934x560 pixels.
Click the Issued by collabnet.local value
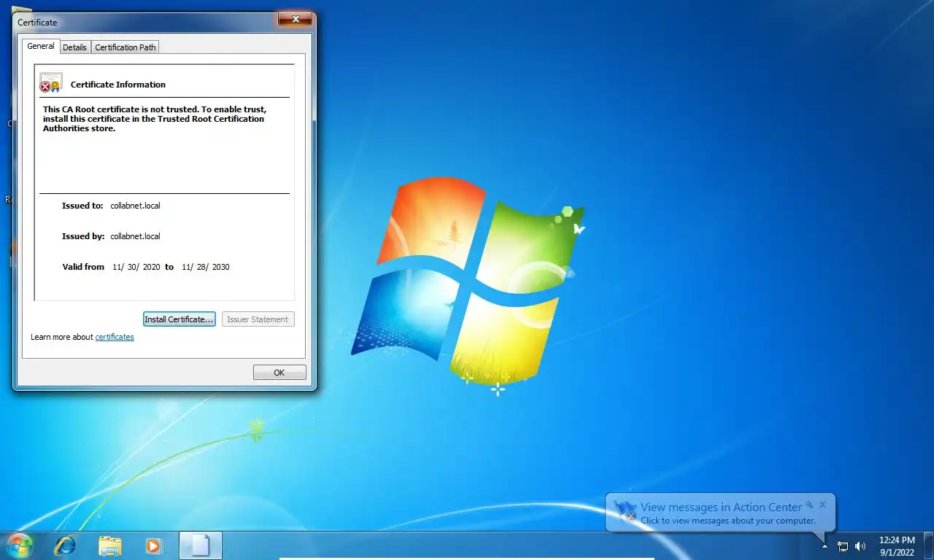(135, 236)
